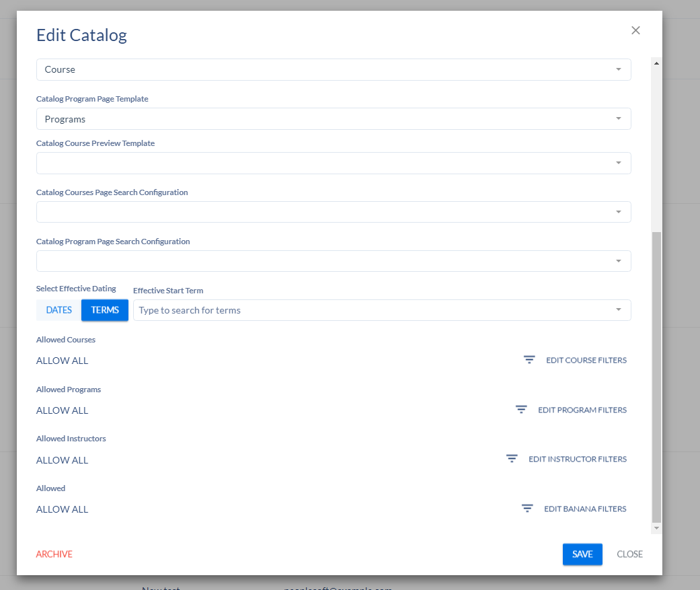Expand Catalog Course Preview Template dropdown
The width and height of the screenshot is (700, 590).
(x=334, y=163)
